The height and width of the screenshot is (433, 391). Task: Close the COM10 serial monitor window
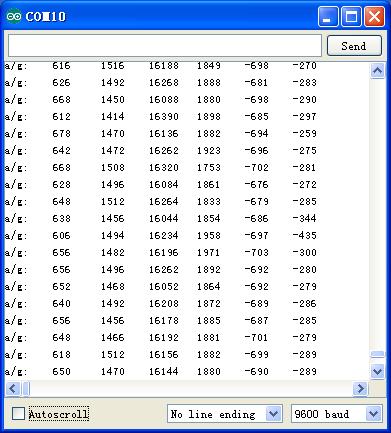point(374,17)
